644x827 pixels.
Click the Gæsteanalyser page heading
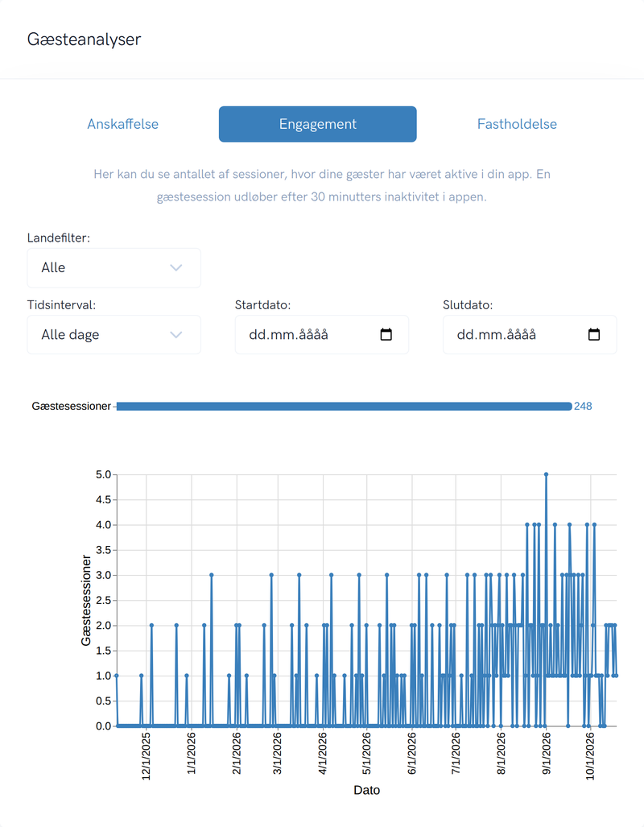click(84, 39)
